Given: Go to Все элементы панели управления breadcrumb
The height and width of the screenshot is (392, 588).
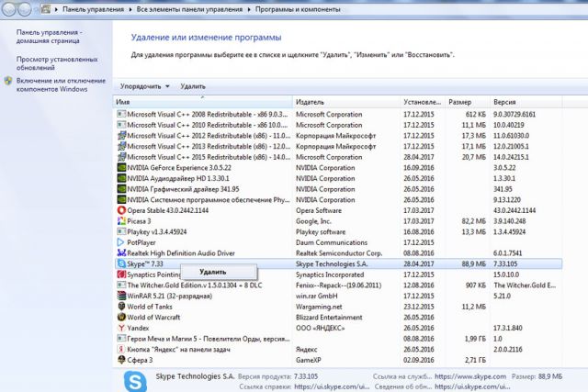Looking at the screenshot, I should click(189, 9).
